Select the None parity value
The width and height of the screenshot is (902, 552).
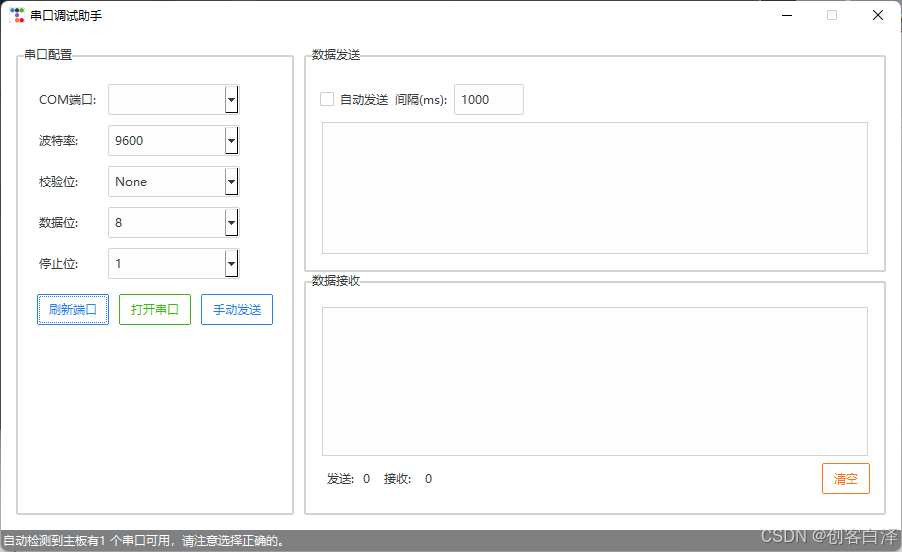pyautogui.click(x=131, y=182)
